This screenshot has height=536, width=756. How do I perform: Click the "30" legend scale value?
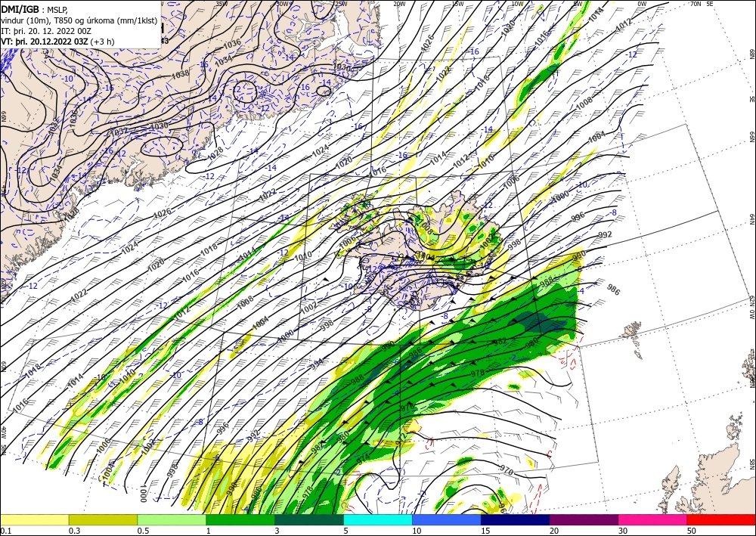(x=623, y=531)
